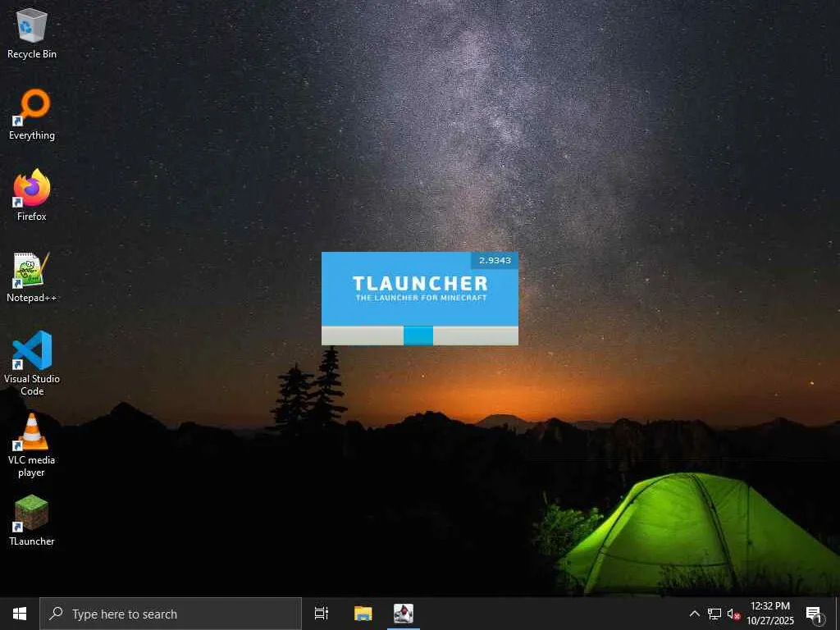The image size is (840, 630).
Task: Select the TLauncher desktop shortcut
Action: (32, 520)
